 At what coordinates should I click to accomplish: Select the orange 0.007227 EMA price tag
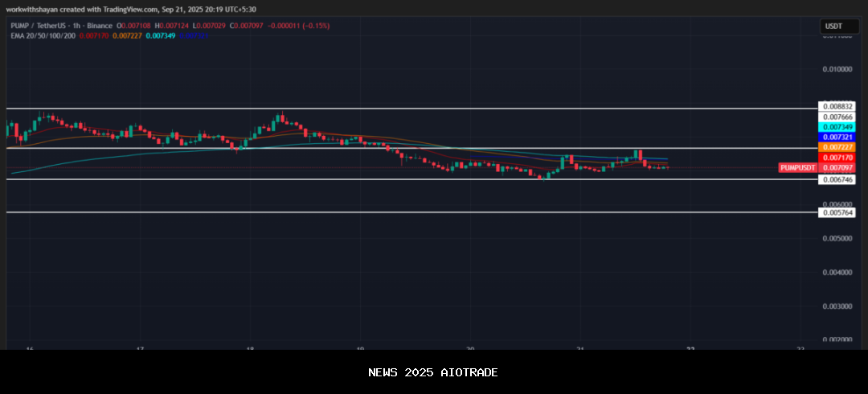[x=837, y=147]
